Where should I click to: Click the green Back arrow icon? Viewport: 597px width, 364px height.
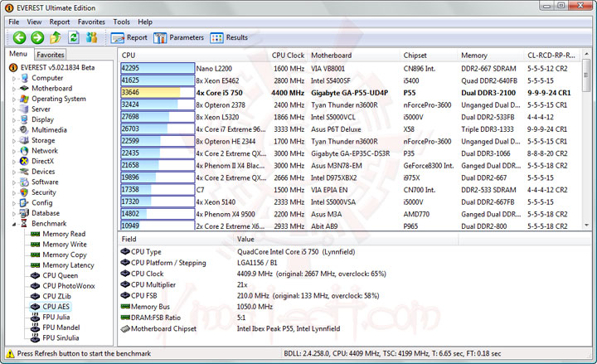tap(19, 37)
